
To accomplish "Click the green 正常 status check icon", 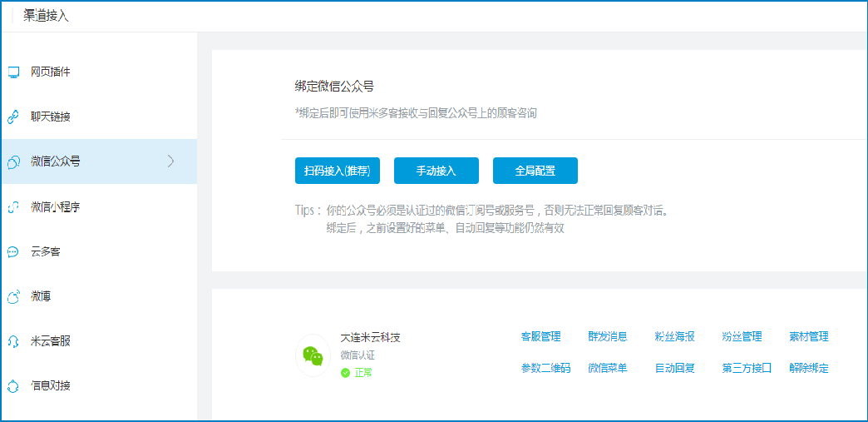I will point(345,373).
